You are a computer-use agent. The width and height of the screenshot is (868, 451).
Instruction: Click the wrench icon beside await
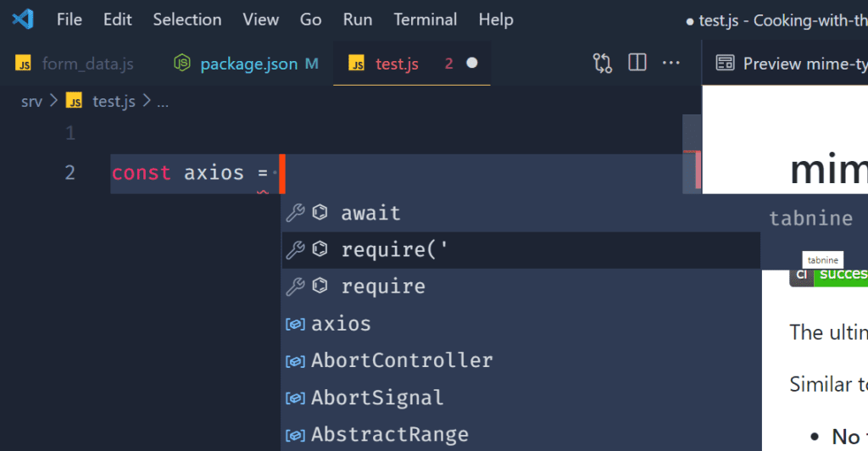coord(295,213)
